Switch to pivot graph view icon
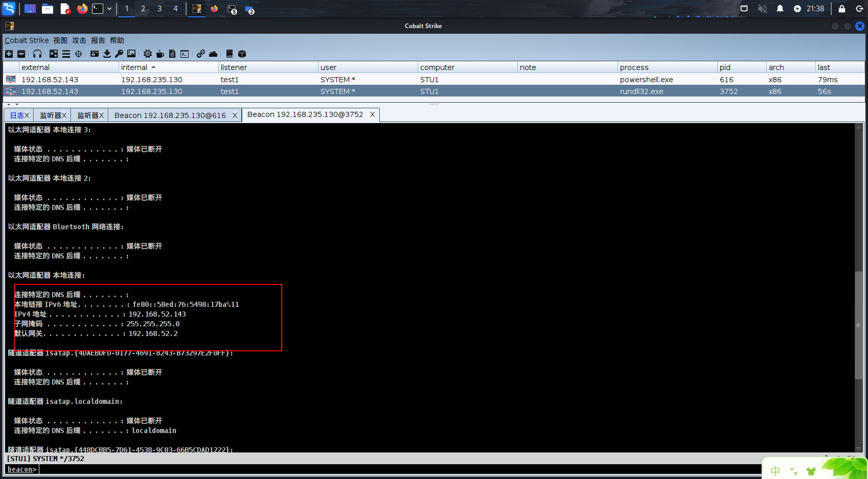 (x=54, y=54)
